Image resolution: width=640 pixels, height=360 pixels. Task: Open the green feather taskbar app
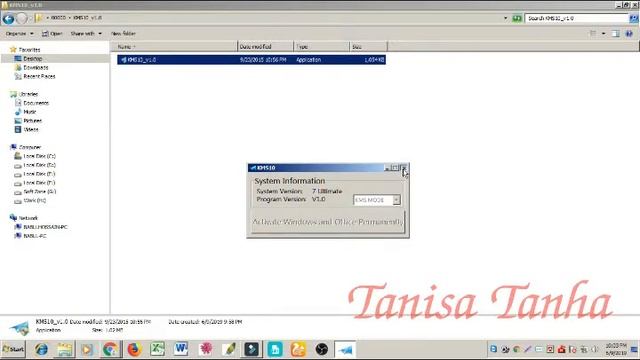pos(229,349)
